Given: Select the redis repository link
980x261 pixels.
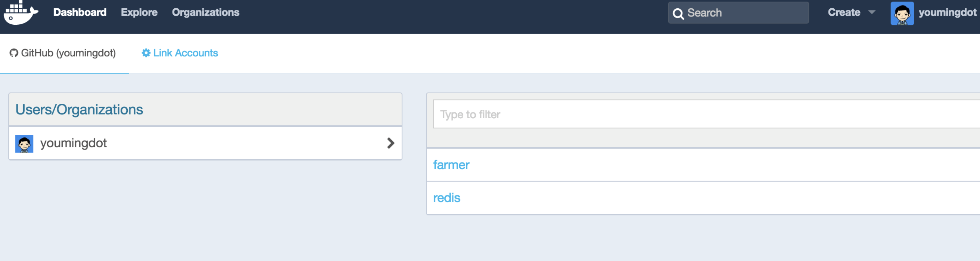Looking at the screenshot, I should point(446,198).
